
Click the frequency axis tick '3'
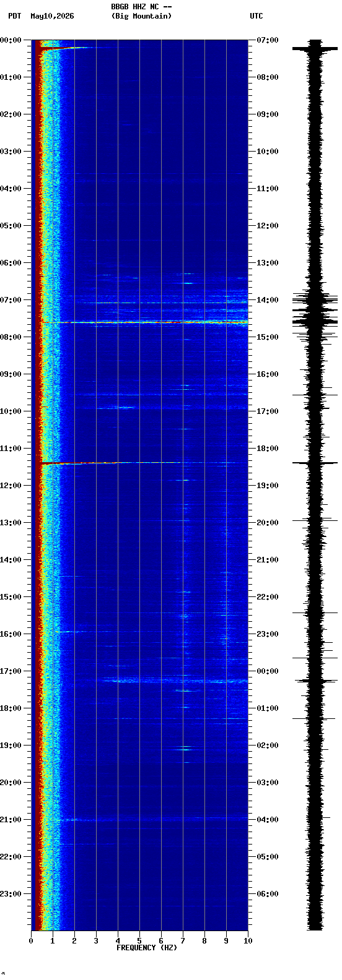96,941
